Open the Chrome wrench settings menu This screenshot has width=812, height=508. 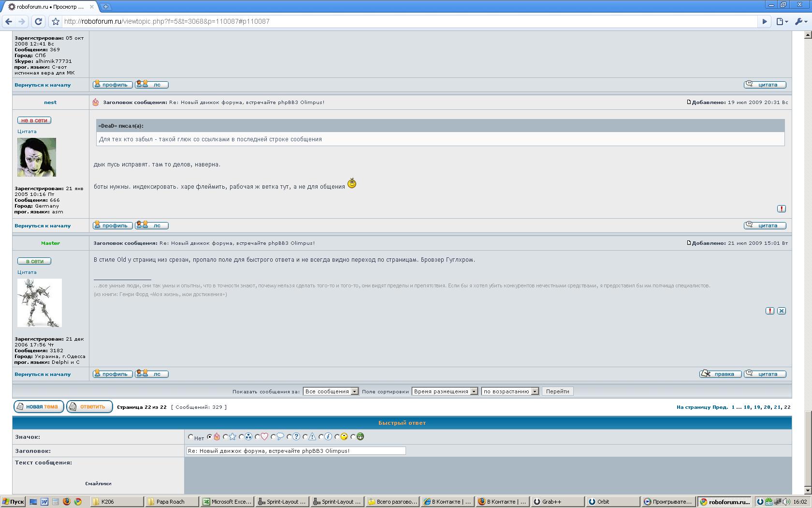coord(801,21)
